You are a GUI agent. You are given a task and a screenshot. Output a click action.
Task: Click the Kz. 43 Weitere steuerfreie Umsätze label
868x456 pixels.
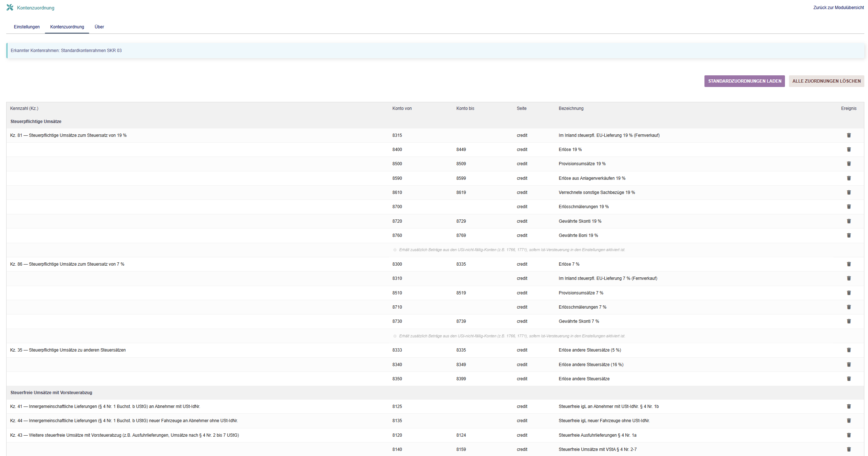125,435
